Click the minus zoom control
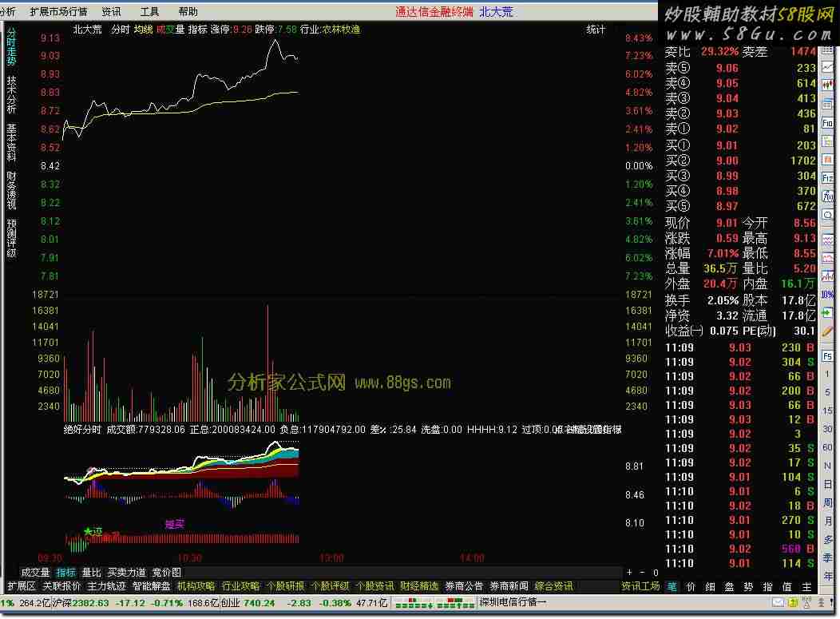 click(x=642, y=573)
